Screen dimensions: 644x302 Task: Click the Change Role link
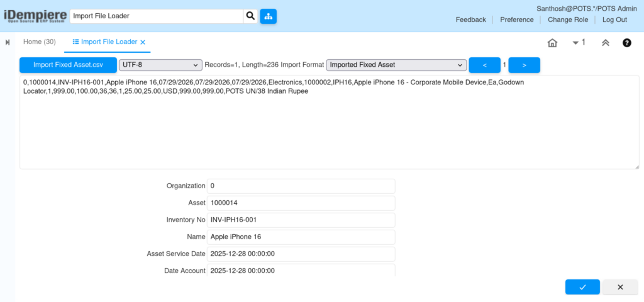point(568,20)
